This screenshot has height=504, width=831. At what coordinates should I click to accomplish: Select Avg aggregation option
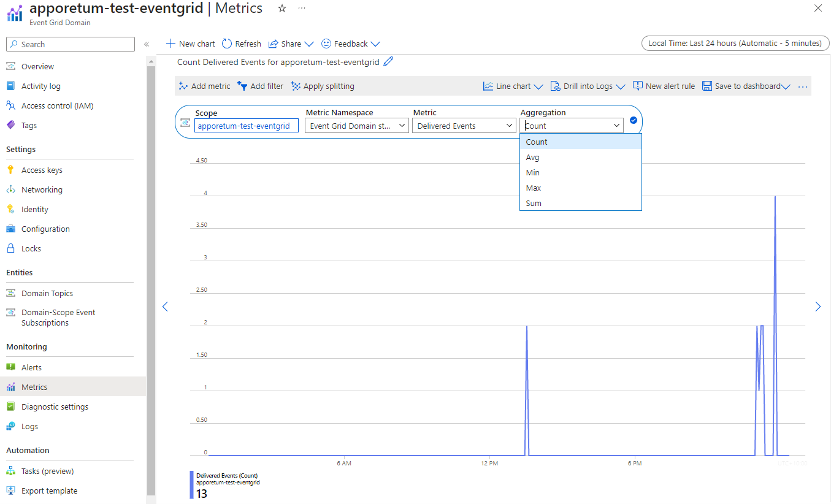coord(580,157)
